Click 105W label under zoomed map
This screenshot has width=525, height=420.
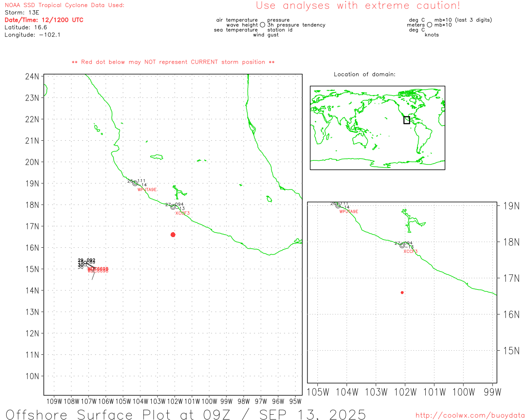pos(318,392)
